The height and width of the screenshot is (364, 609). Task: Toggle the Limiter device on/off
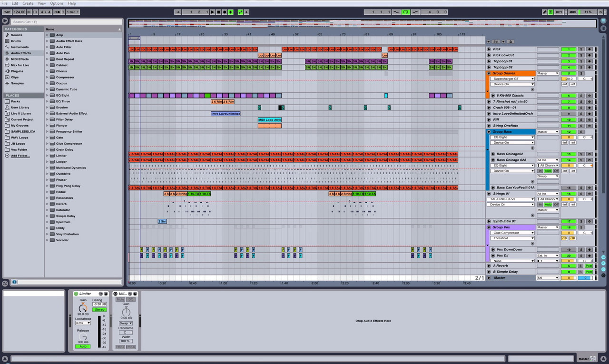coord(76,294)
